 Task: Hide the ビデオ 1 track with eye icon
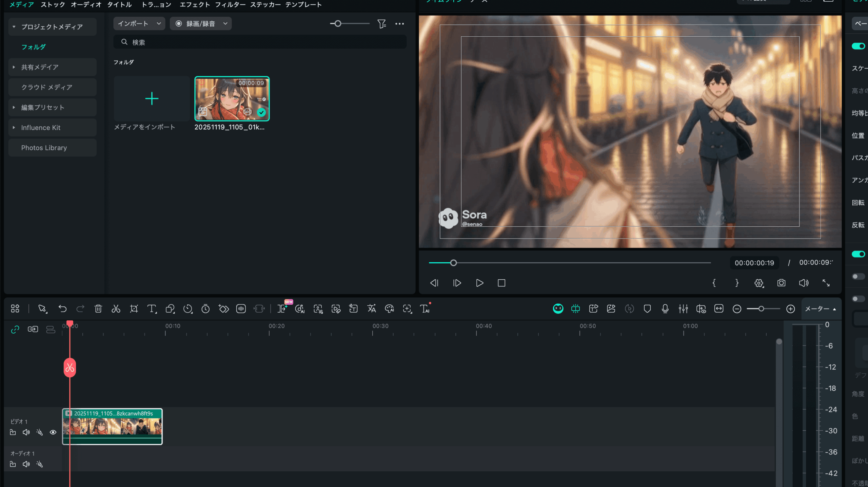(x=53, y=432)
